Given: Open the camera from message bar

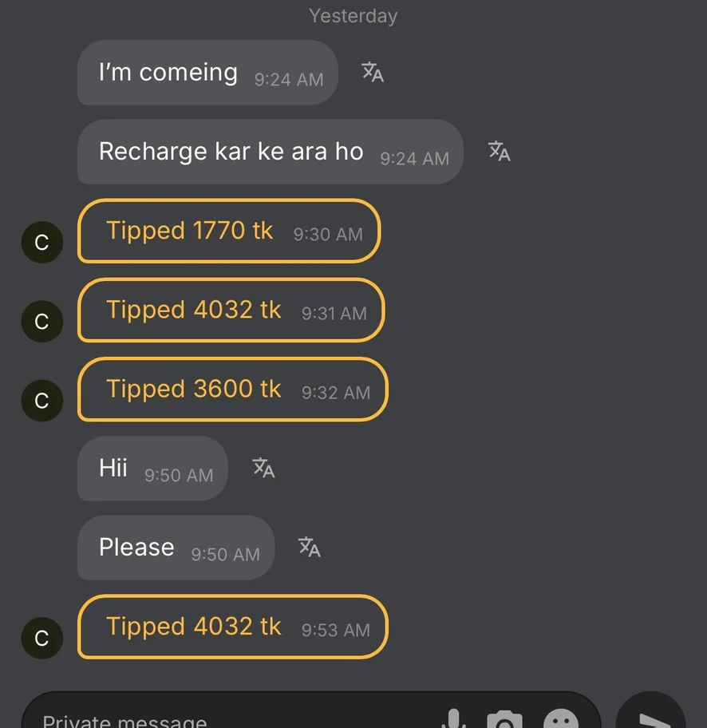Looking at the screenshot, I should (504, 720).
